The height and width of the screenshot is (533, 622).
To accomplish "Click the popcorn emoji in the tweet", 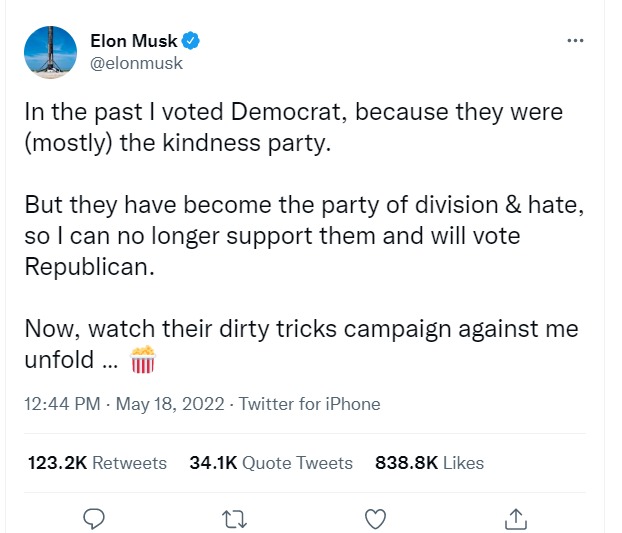I will click(143, 360).
